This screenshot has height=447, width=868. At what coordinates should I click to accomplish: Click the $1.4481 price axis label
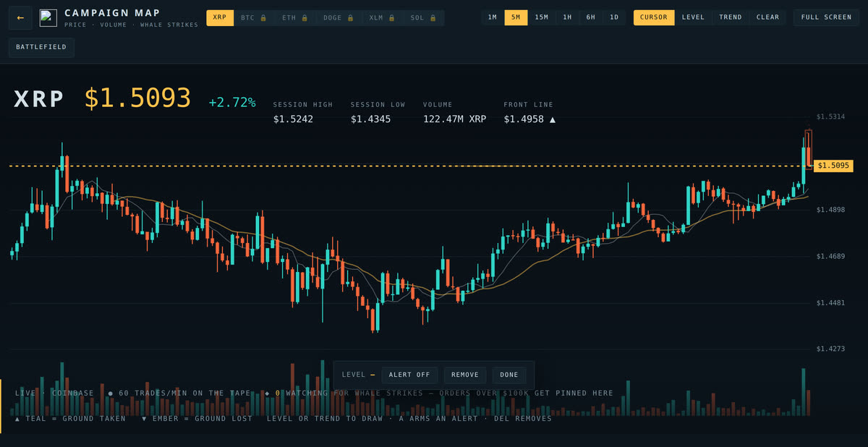click(830, 302)
